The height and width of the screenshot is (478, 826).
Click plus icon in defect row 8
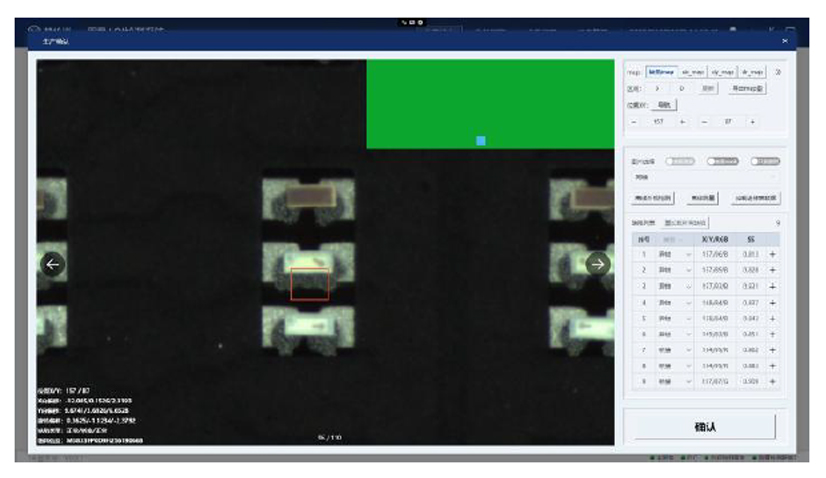(772, 366)
